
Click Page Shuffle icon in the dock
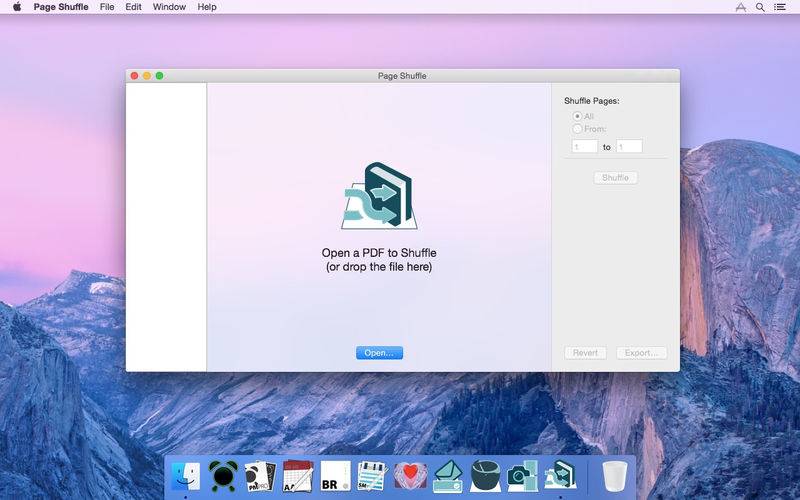(560, 474)
